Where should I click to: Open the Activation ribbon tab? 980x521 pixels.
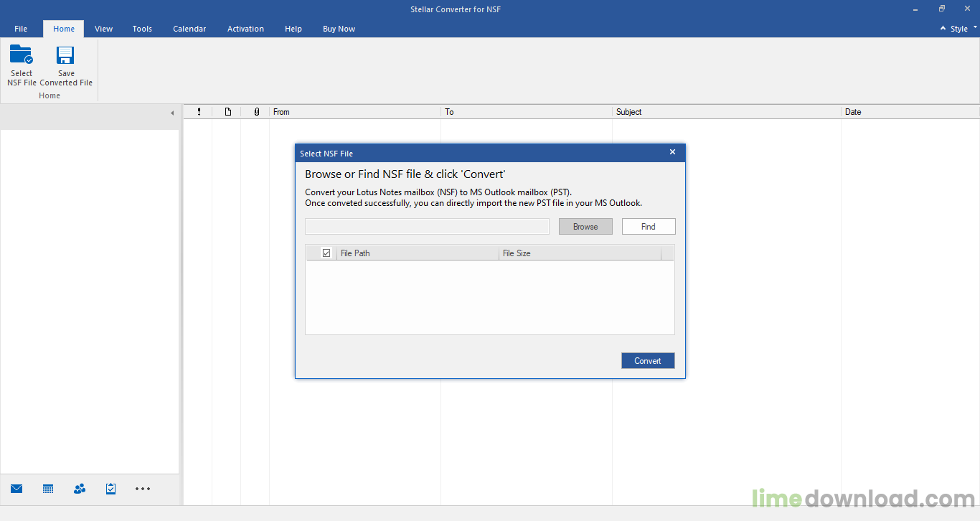(x=245, y=29)
